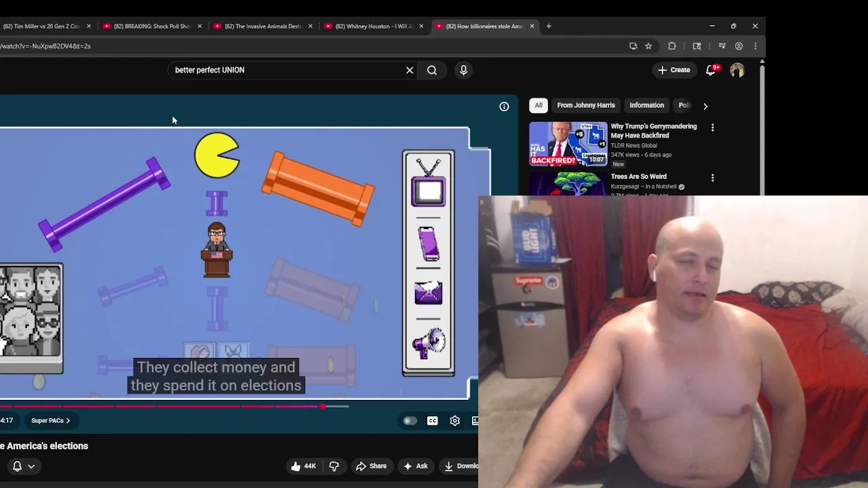868x488 pixels.
Task: Close the Invasive Animals tab
Action: click(x=311, y=26)
